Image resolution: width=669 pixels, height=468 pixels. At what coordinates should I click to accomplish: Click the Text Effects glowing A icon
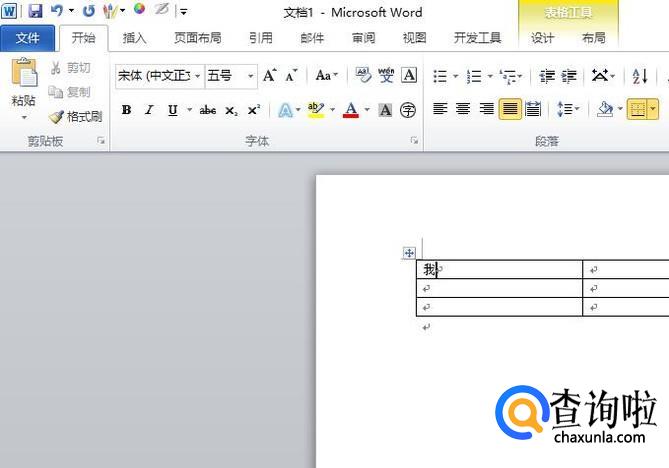[285, 110]
